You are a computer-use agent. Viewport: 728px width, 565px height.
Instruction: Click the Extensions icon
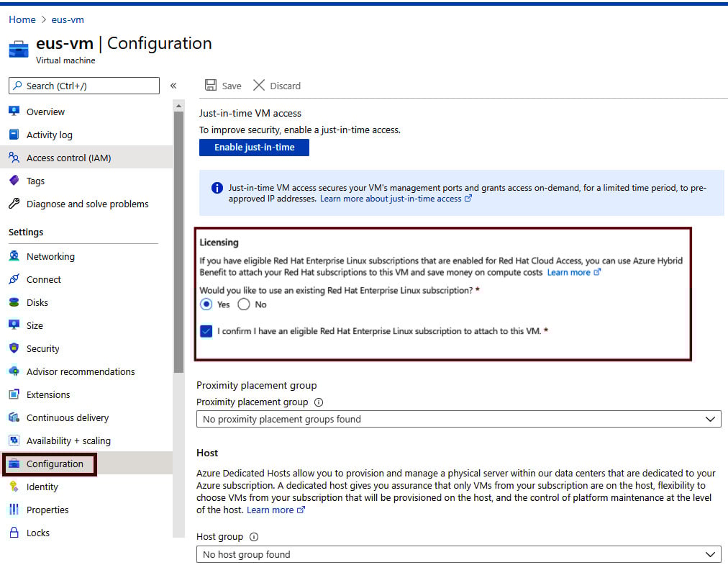(x=14, y=394)
